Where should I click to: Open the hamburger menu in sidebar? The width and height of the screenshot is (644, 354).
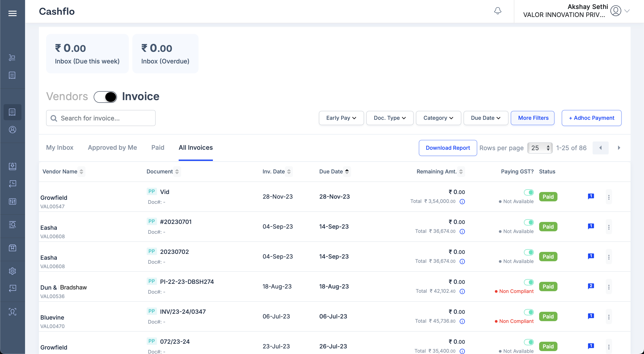coord(13,13)
